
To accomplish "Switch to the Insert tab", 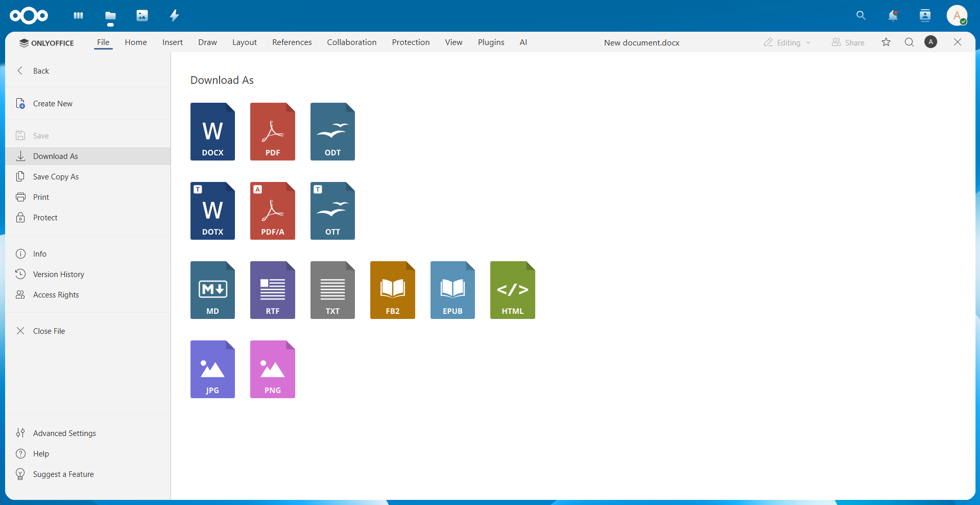I will (x=172, y=42).
